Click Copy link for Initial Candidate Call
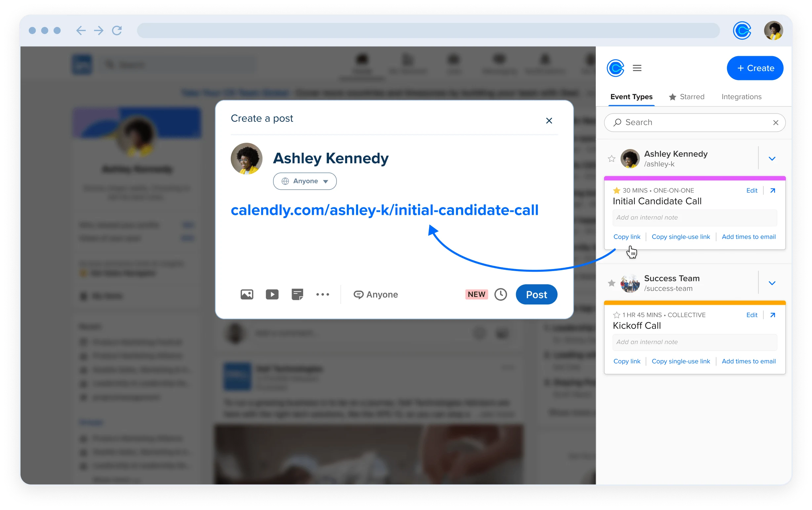 coord(626,237)
